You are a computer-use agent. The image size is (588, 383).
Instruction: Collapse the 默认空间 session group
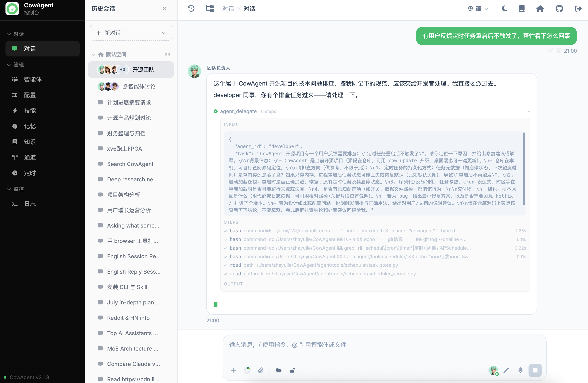pos(94,55)
